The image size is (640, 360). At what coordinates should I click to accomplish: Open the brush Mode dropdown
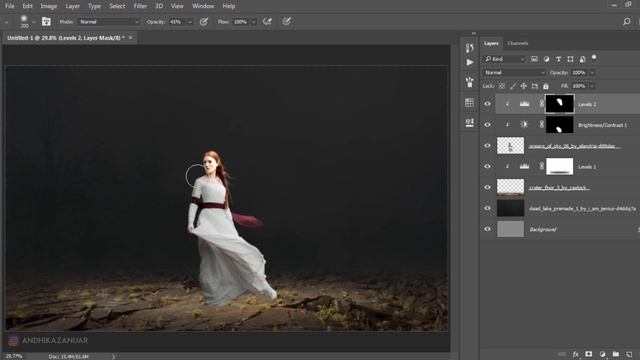coord(109,22)
